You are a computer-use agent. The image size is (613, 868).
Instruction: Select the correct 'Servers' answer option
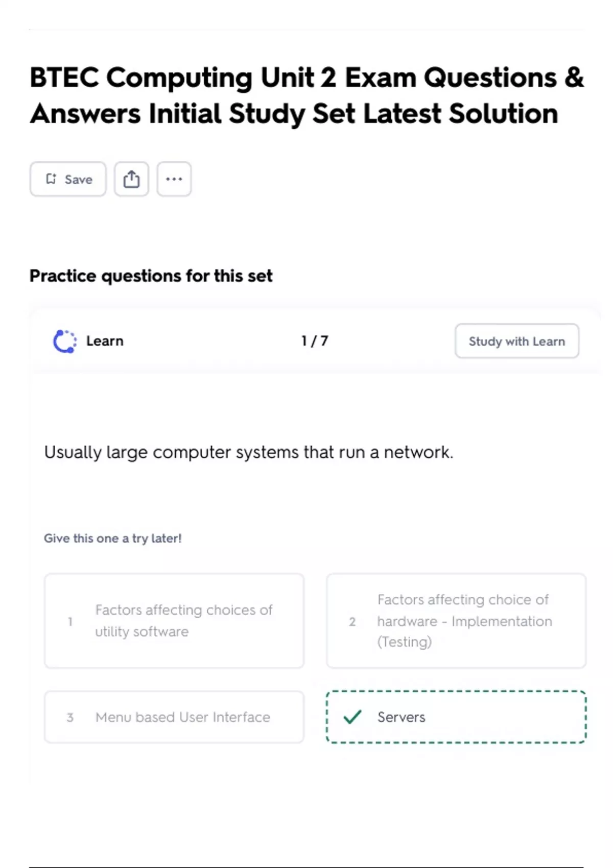click(456, 717)
